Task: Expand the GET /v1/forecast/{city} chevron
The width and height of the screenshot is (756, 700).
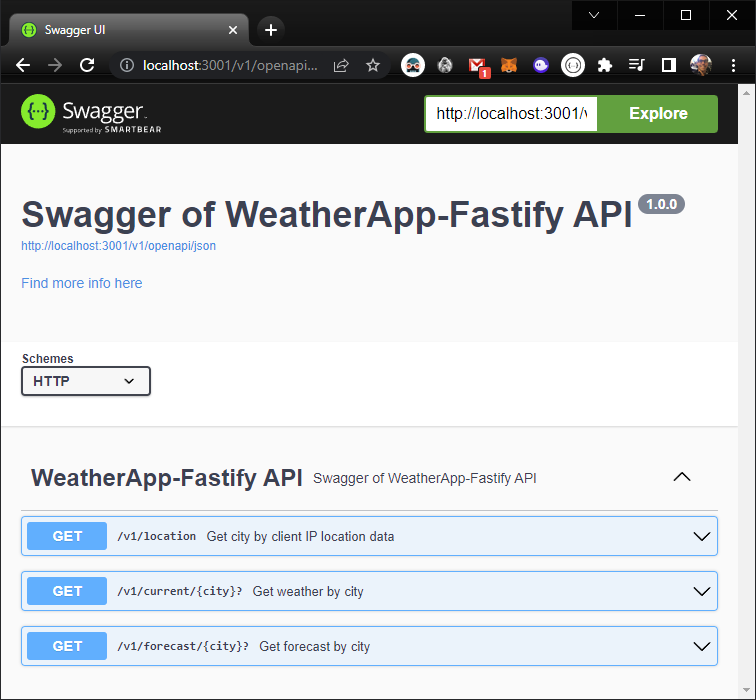Action: pyautogui.click(x=702, y=646)
